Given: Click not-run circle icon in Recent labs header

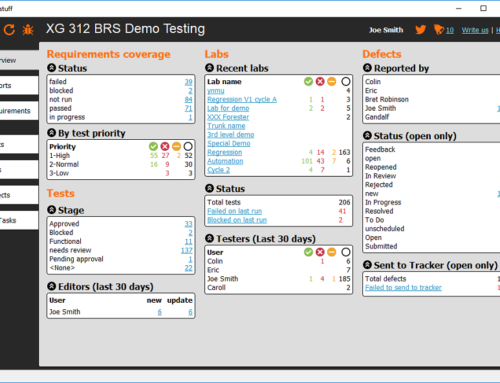Looking at the screenshot, I should click(346, 81).
